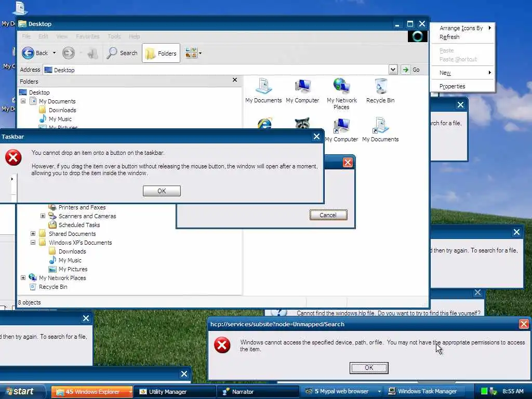Switch to Narrator on taskbar

click(x=258, y=392)
